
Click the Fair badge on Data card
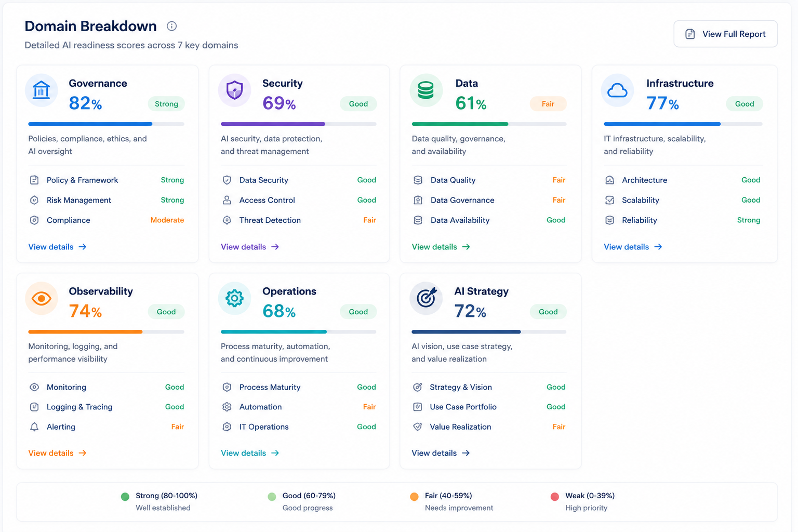[548, 104]
